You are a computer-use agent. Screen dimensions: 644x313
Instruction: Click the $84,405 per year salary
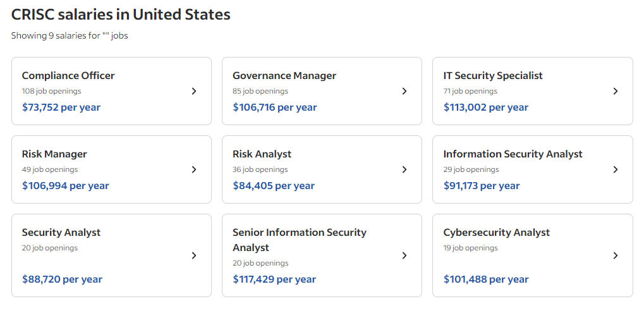point(274,186)
